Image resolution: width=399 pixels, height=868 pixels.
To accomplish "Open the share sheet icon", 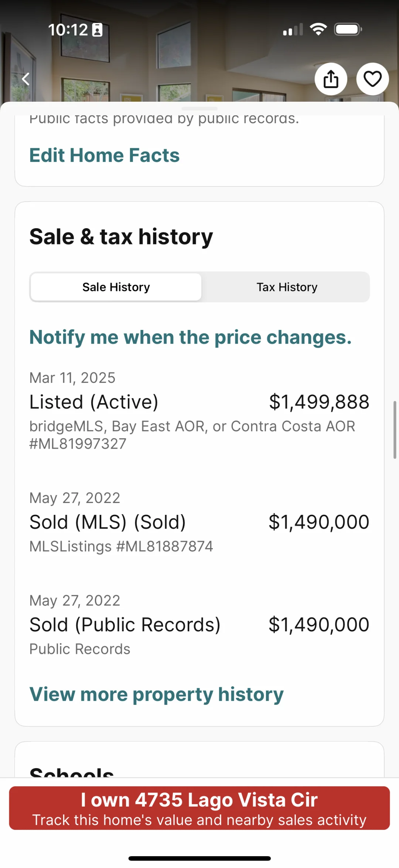I will [331, 79].
